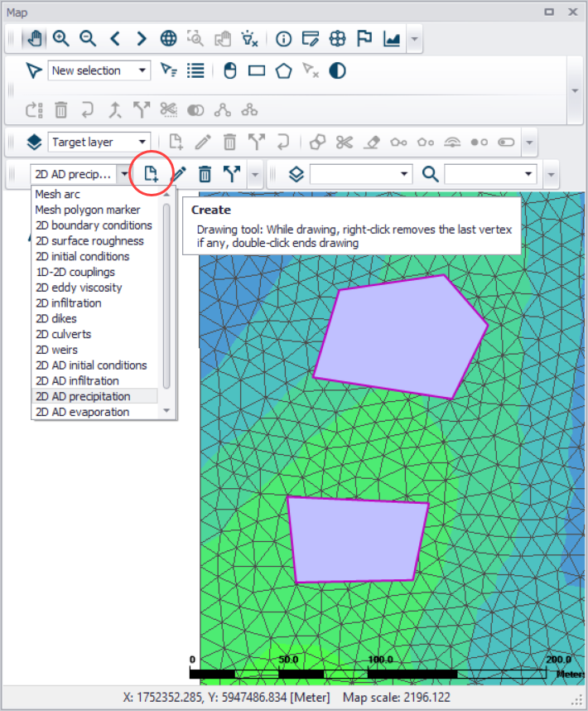Expand the search toolbar overflow arrow
Viewport: 588px width, 711px height.
coord(551,174)
